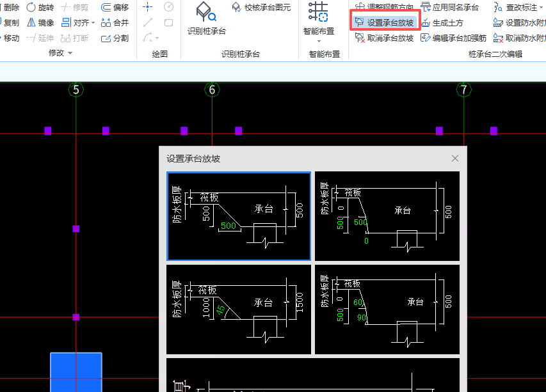
Task: Close the 设置承台放坡 dialog
Action: click(x=454, y=159)
